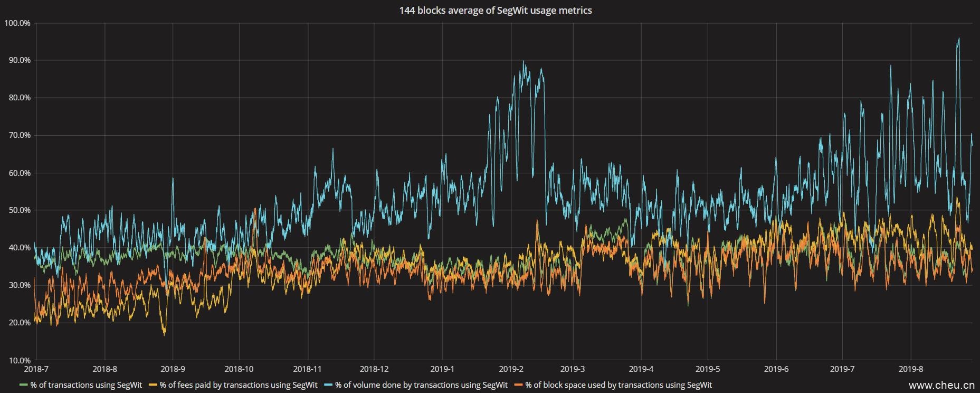Click the 2019-1 x-axis date label
This screenshot has height=393, width=980.
[x=442, y=369]
